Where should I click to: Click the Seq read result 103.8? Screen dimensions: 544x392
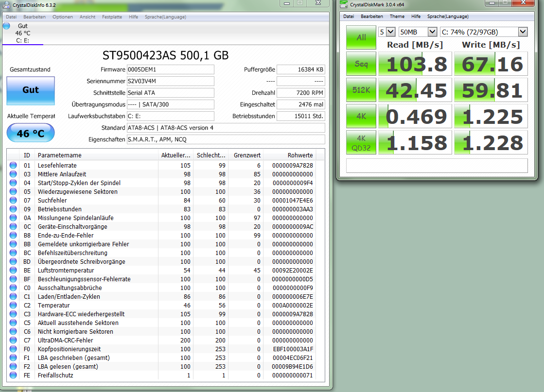pos(415,64)
